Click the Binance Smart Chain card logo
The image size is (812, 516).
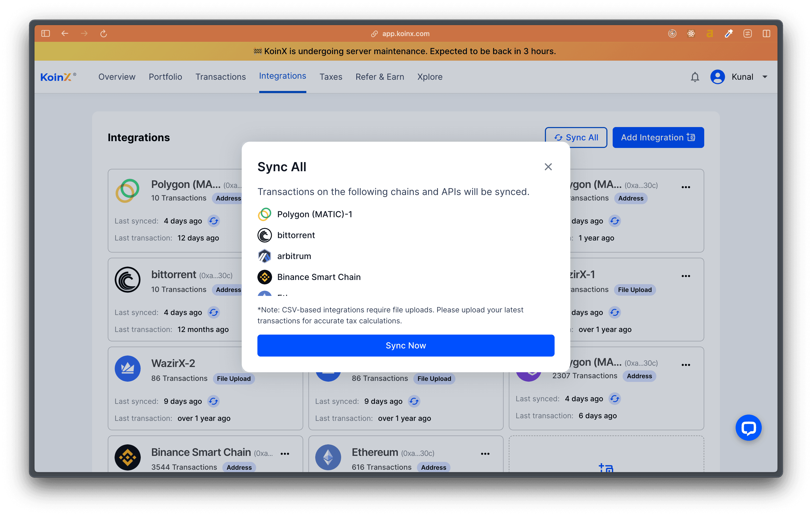[x=127, y=458]
